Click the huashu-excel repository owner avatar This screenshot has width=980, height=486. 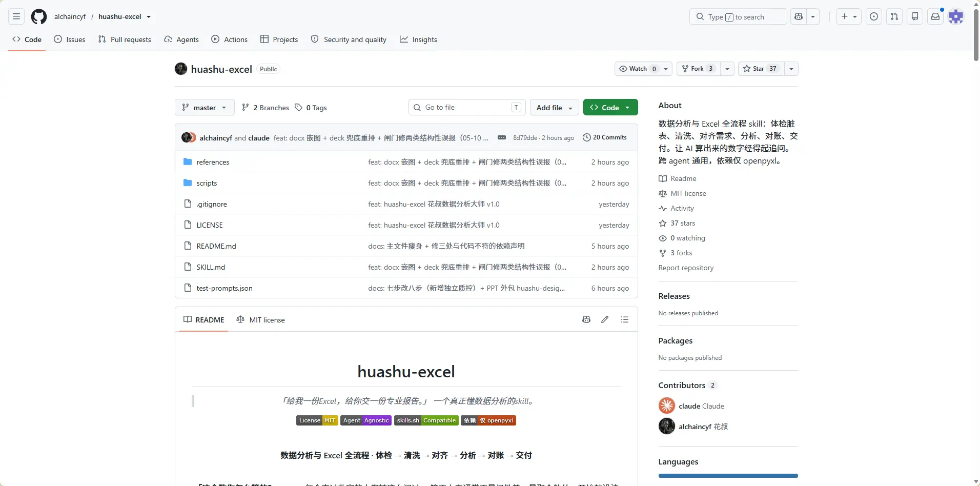pos(181,69)
